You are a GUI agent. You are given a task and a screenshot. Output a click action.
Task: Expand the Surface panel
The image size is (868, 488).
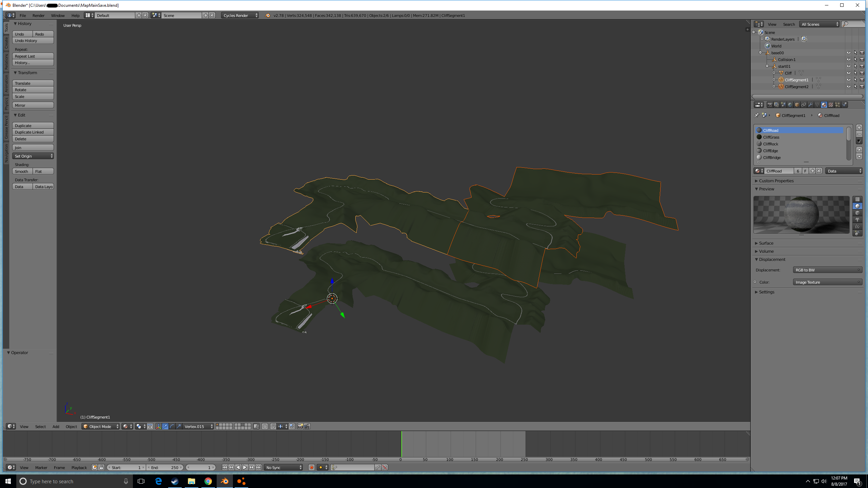tap(766, 243)
